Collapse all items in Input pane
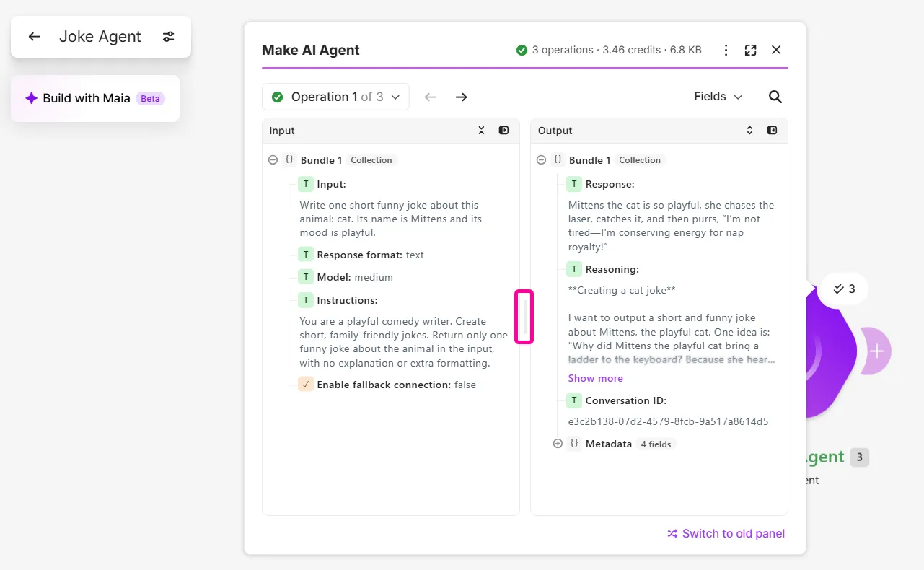 (x=482, y=131)
